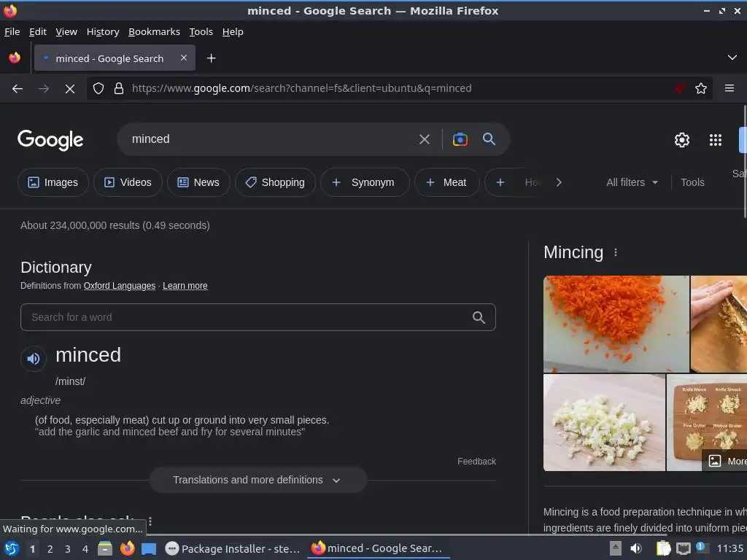747x560 pixels.
Task: Open Google quick settings gear
Action: (682, 140)
